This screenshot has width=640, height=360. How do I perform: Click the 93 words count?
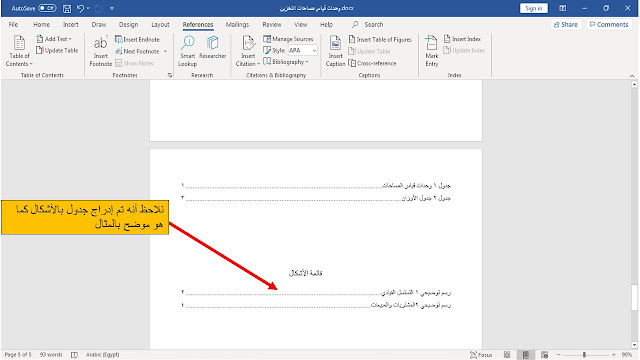point(51,355)
